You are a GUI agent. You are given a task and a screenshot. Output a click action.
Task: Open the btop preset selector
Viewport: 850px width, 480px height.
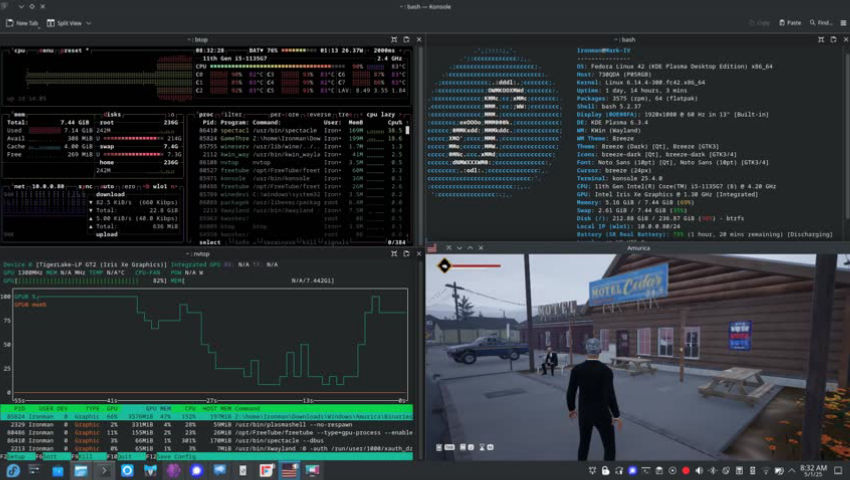tap(72, 50)
